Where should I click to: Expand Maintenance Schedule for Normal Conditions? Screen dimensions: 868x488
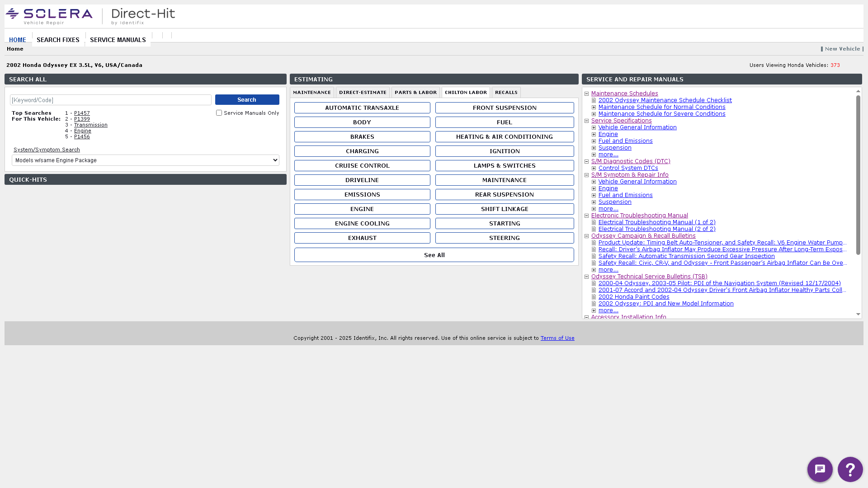pos(594,107)
